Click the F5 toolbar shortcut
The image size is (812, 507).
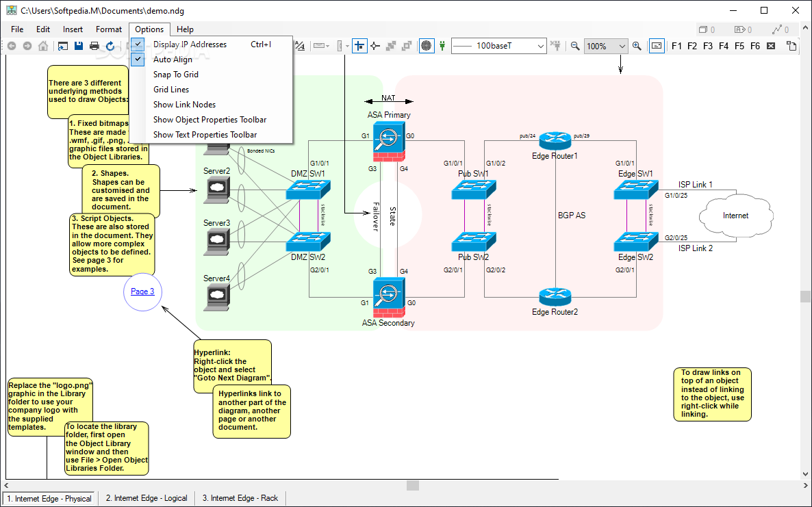point(739,46)
